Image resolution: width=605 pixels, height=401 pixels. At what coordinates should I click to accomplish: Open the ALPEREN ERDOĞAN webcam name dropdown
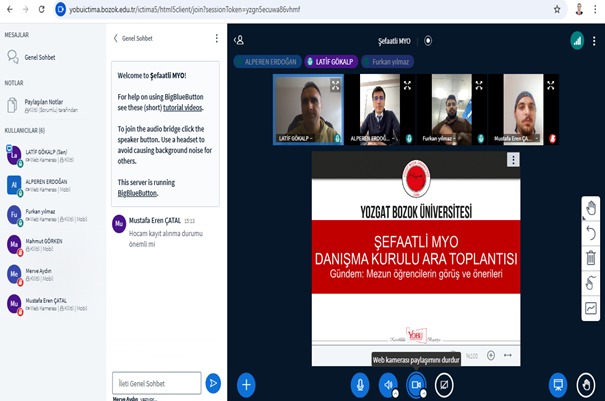372,138
